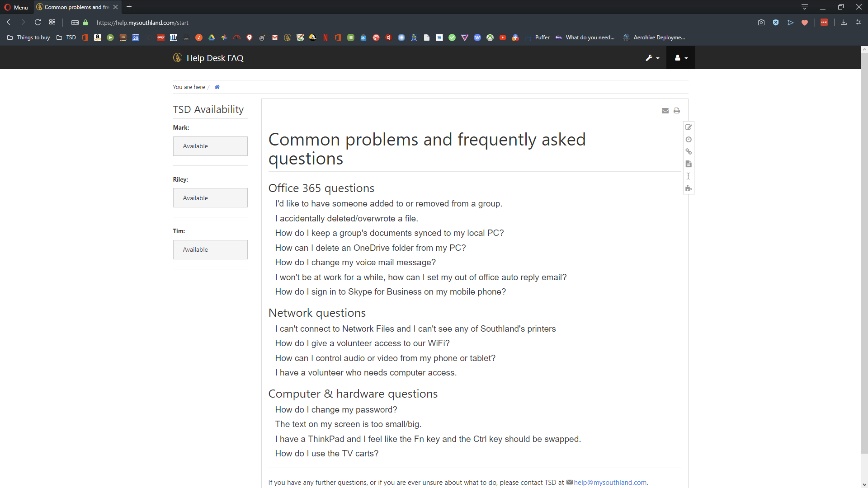Click the help@mysouthland.com email link
The image size is (868, 488).
coord(610,483)
